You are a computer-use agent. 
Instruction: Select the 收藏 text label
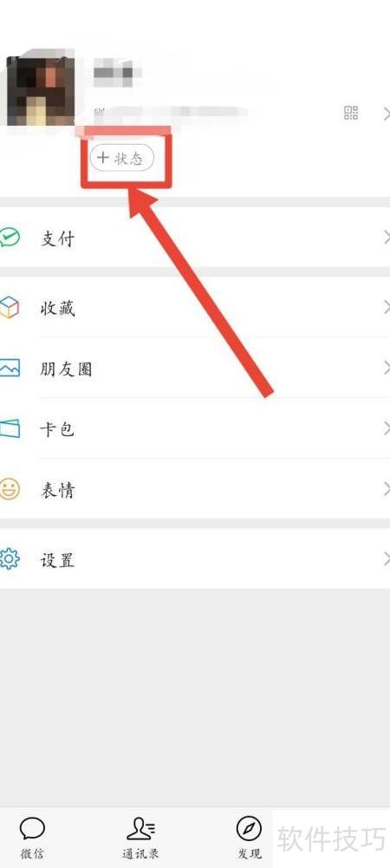pos(57,309)
